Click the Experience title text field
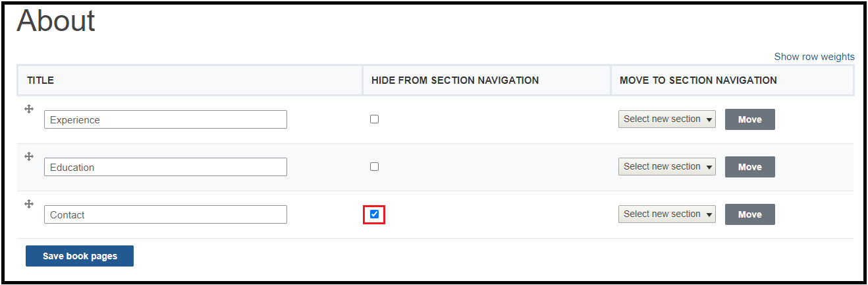 (165, 119)
